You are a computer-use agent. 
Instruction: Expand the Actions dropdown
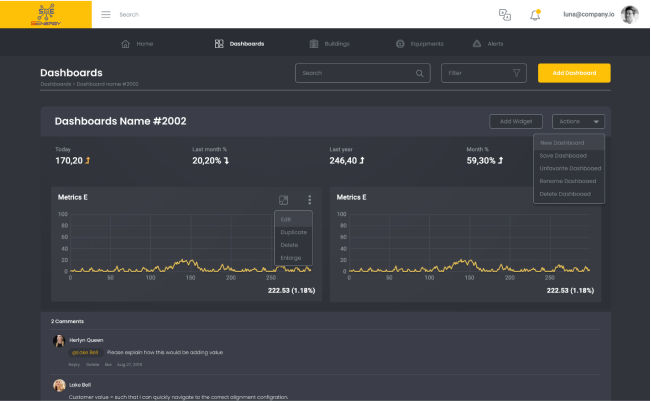coord(578,122)
